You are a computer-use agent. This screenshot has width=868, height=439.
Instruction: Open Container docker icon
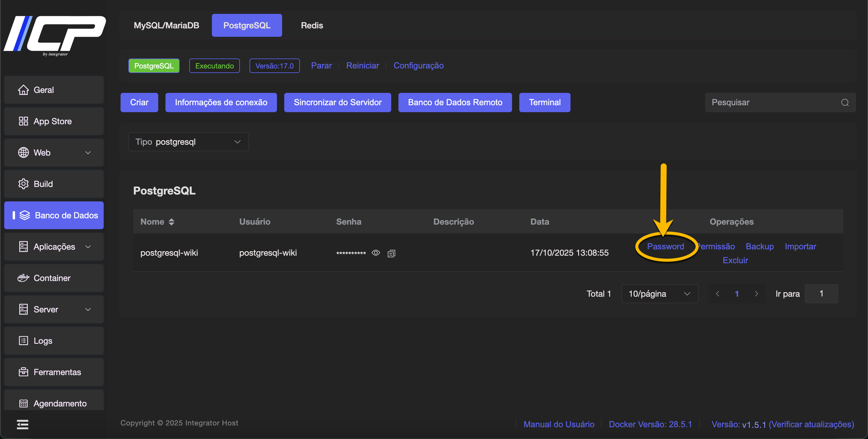(x=23, y=278)
